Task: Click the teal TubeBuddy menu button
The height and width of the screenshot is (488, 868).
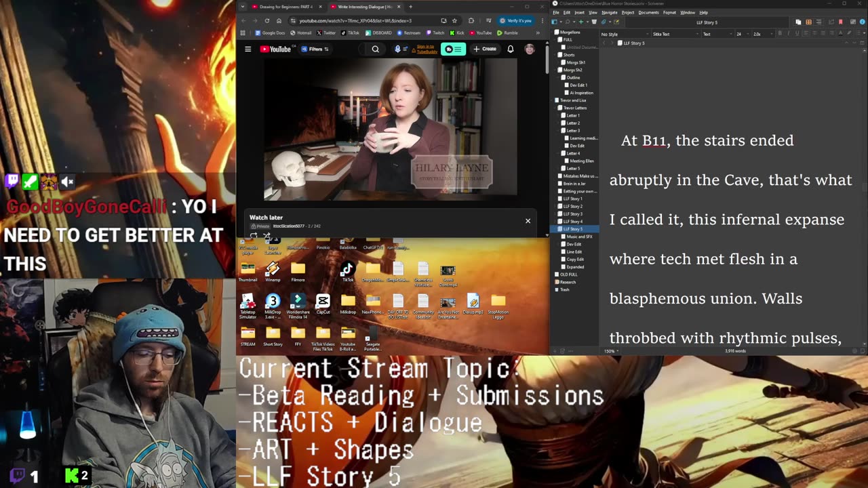Action: [453, 49]
